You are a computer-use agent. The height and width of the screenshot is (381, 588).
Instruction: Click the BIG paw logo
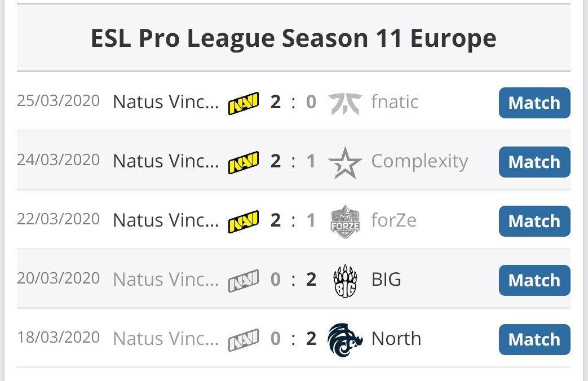coord(345,281)
